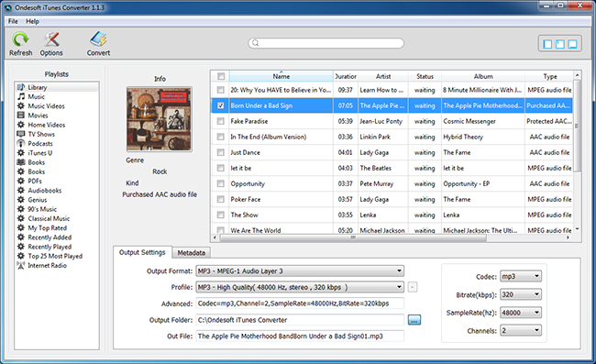Open the File menu
This screenshot has height=364, width=596.
click(13, 21)
